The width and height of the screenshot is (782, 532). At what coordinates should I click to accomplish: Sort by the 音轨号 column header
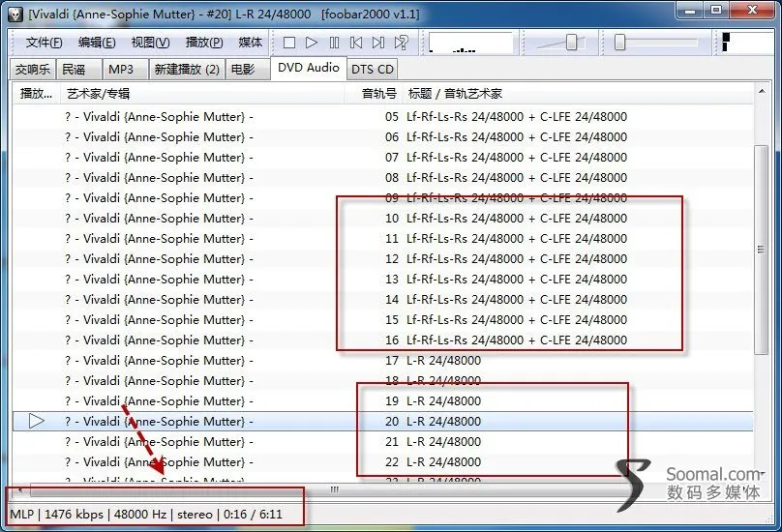point(373,94)
